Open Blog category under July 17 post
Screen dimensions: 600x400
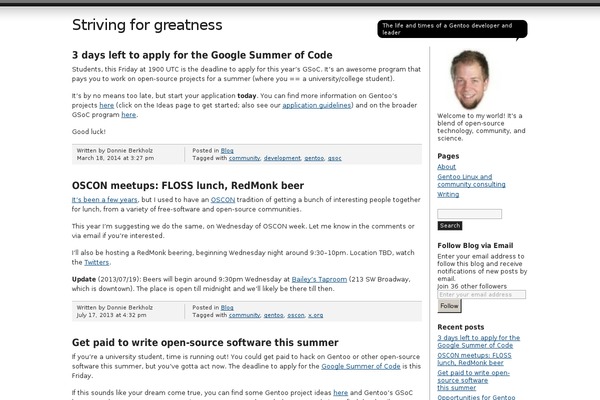[x=227, y=308]
